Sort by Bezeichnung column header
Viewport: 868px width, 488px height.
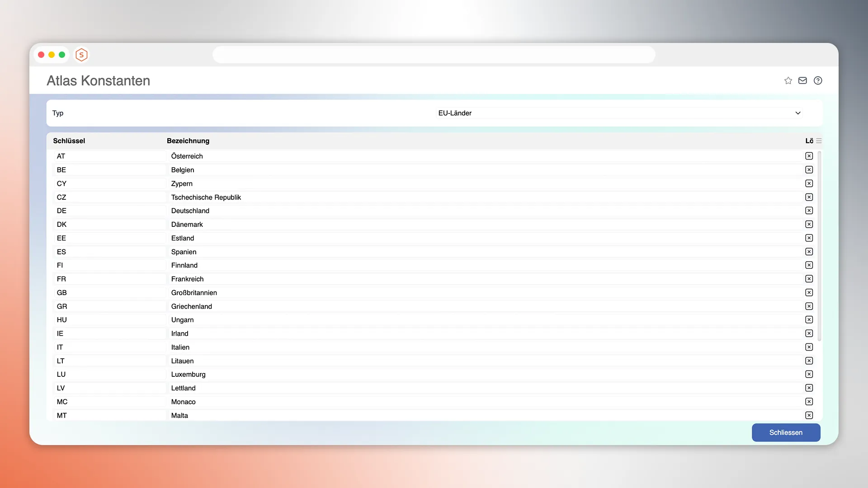coord(188,141)
